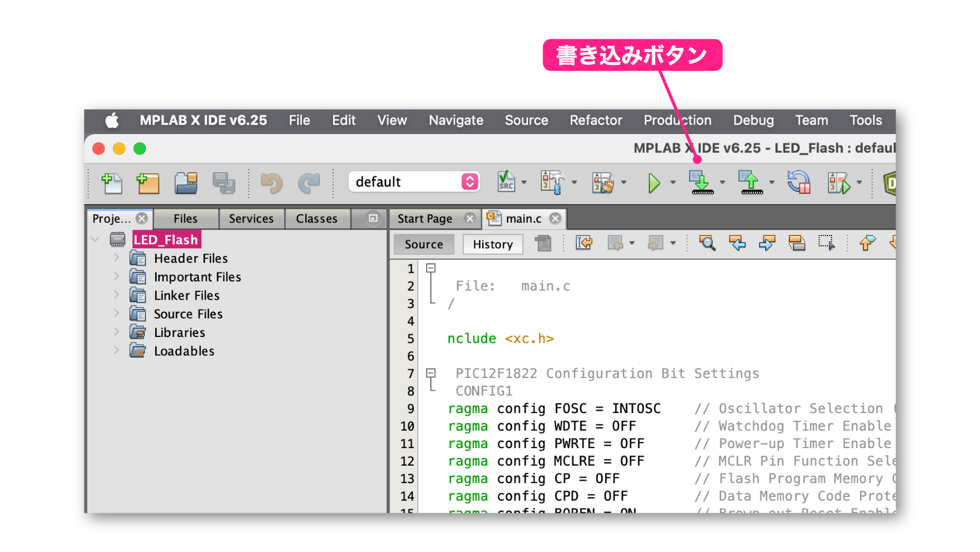Viewport: 980px width, 552px height.
Task: Run the project with green play icon
Action: click(x=654, y=182)
